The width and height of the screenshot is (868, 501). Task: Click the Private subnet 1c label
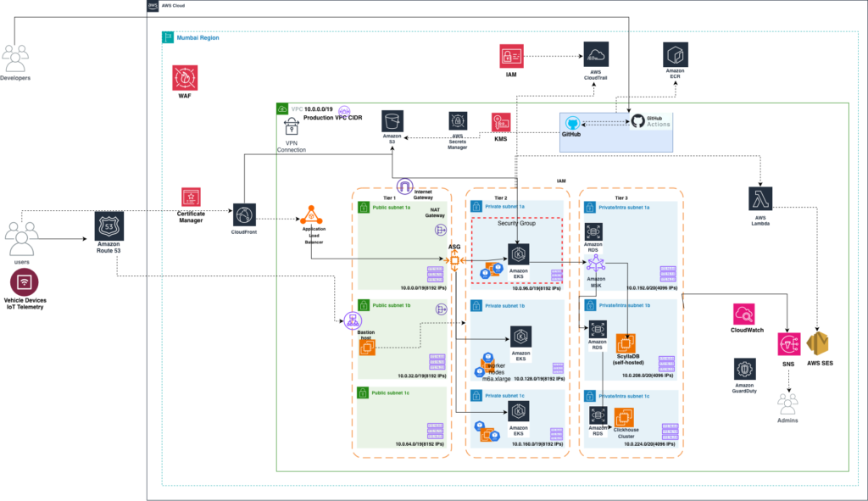pos(505,396)
